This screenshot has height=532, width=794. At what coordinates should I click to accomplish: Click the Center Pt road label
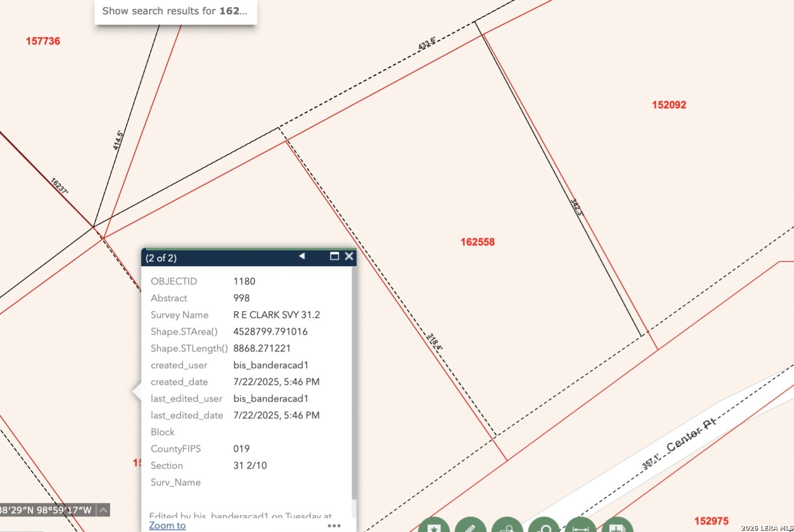[690, 435]
